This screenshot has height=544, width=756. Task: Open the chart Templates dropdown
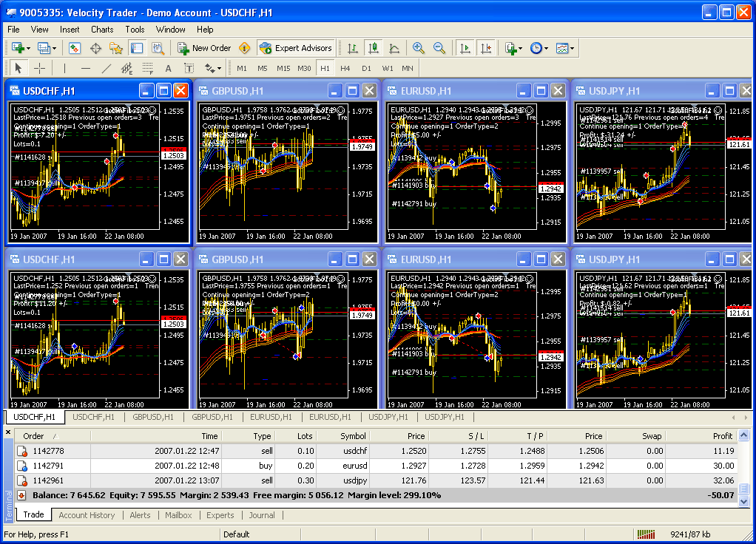tap(565, 48)
